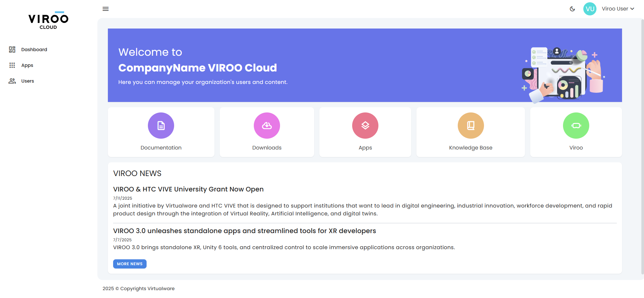Open the Viroo User account dropdown
The width and height of the screenshot is (644, 298).
[616, 9]
